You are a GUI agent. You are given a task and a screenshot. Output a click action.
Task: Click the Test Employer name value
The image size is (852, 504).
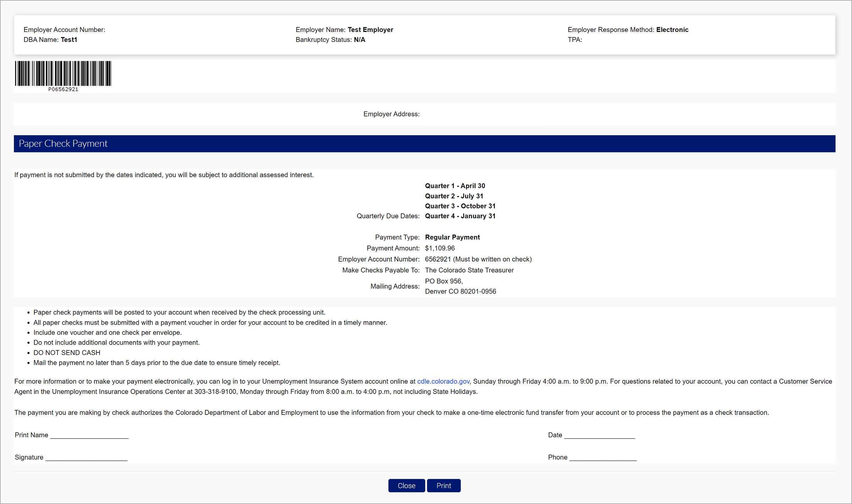click(x=370, y=30)
